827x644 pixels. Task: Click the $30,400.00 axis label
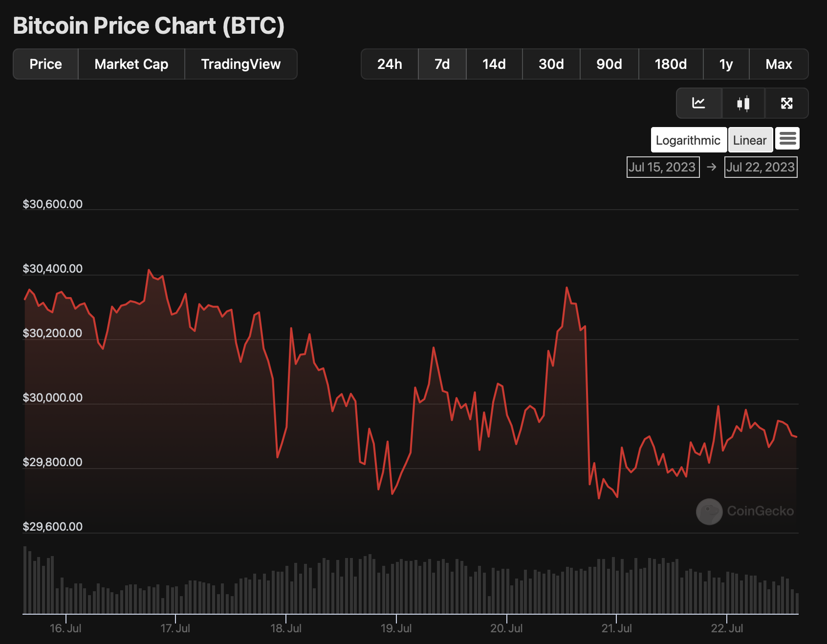click(53, 269)
